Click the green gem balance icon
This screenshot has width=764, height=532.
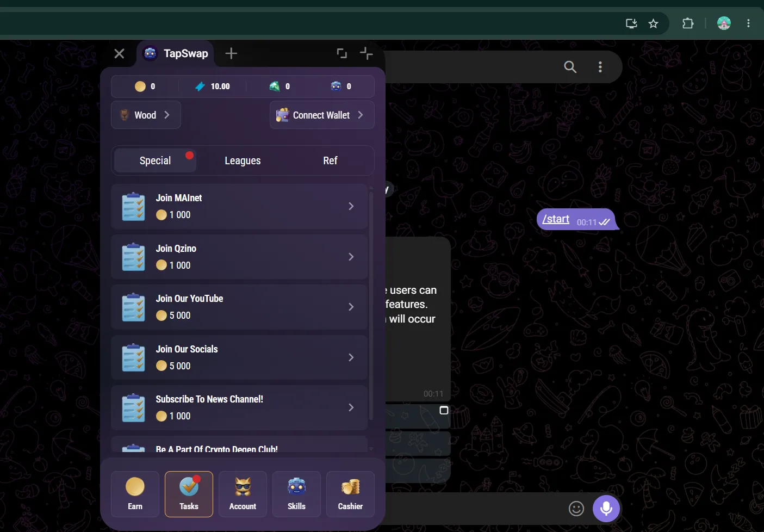pyautogui.click(x=275, y=86)
